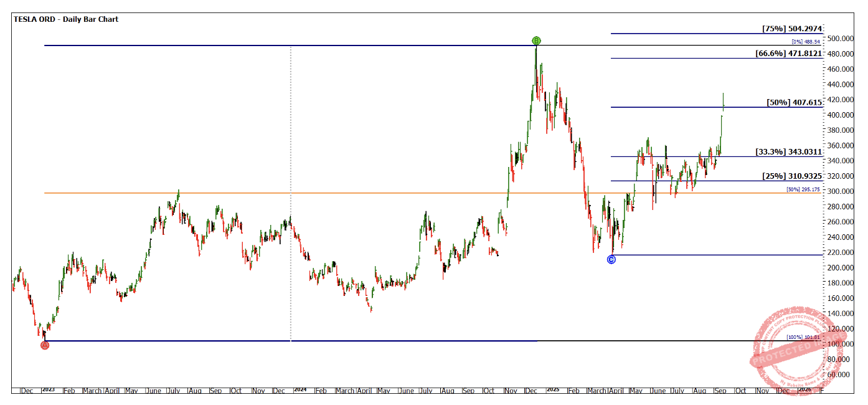Image resolution: width=868 pixels, height=405 pixels.
Task: Click the [33.3%] 343.0311 level label
Action: coord(789,151)
